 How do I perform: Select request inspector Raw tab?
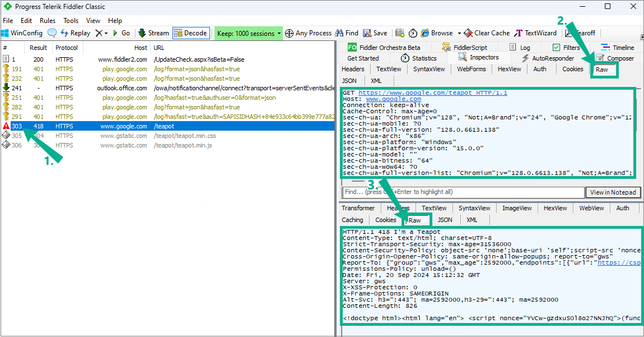coord(602,70)
